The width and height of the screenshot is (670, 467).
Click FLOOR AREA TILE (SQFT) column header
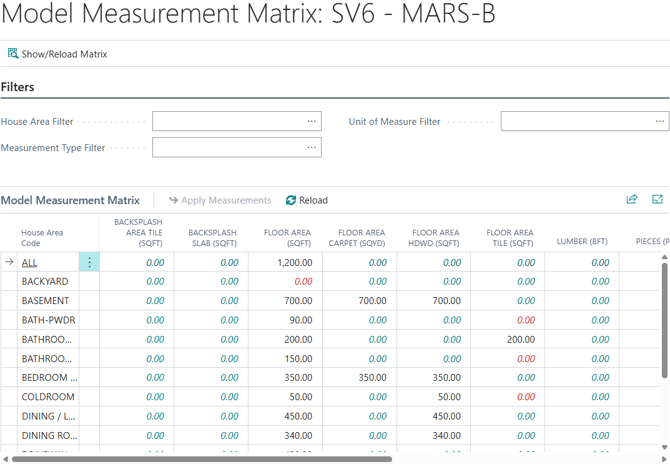coord(510,238)
